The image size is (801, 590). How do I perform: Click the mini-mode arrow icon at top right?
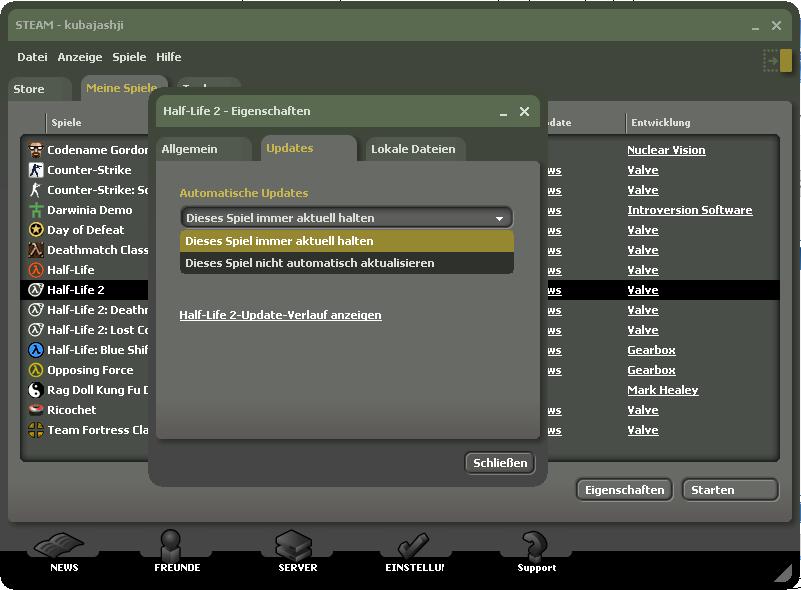tap(778, 61)
